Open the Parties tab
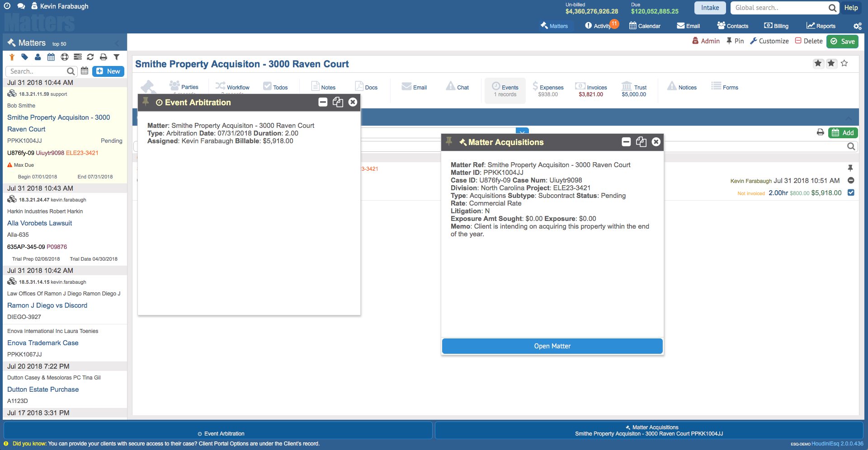 click(184, 87)
